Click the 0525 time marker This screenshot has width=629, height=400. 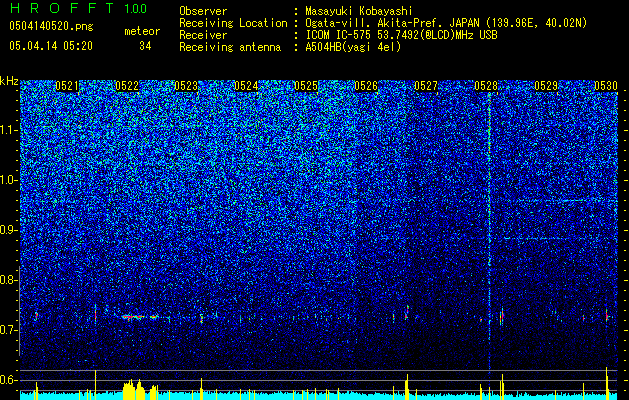[x=306, y=86]
